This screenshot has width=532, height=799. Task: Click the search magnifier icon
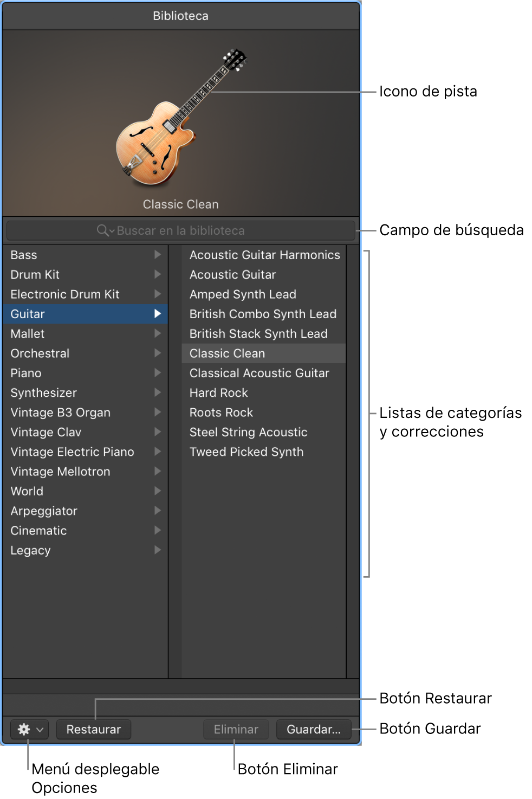coord(102,230)
